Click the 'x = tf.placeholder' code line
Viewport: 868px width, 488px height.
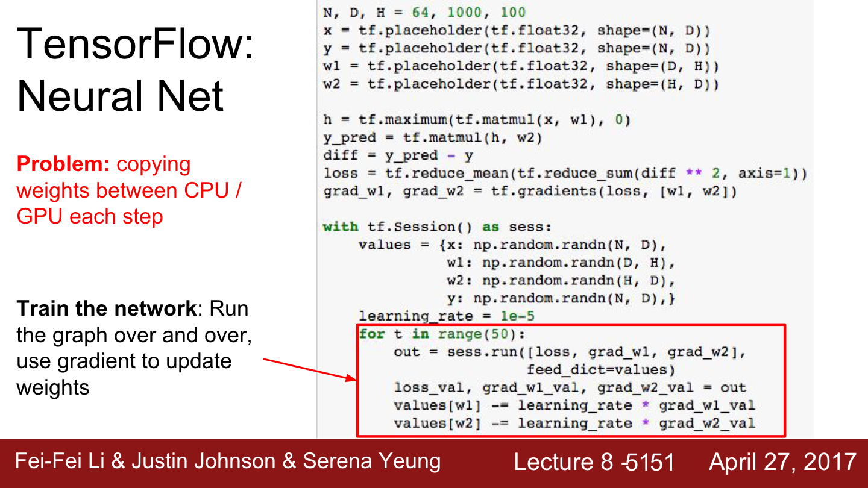pos(517,30)
